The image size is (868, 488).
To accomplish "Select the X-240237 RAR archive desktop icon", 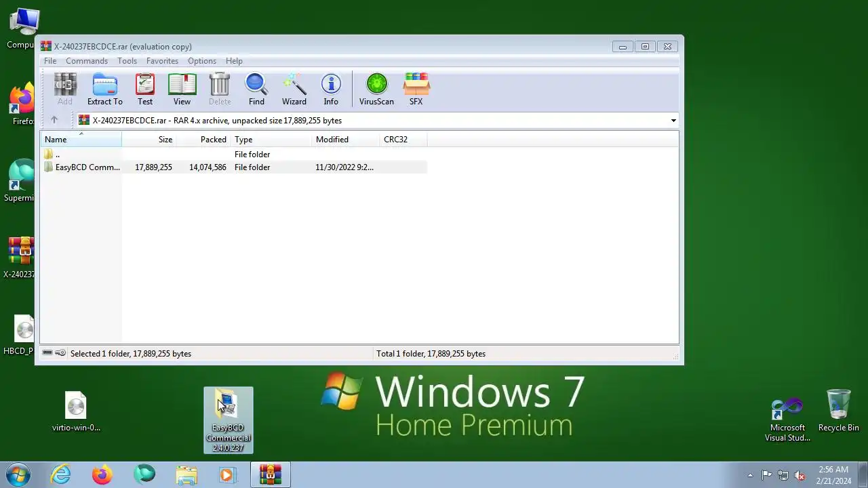I will click(x=19, y=258).
